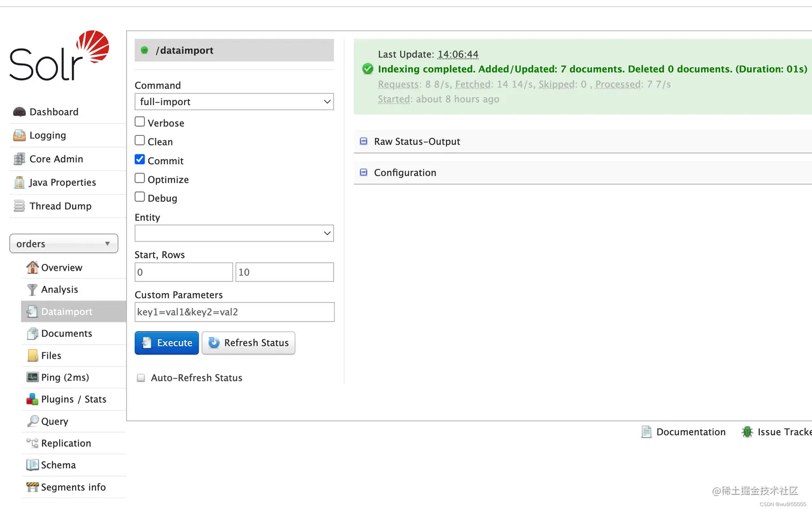Click the Thread Dump stack icon
Screen dimensions: 812x510
tap(19, 206)
